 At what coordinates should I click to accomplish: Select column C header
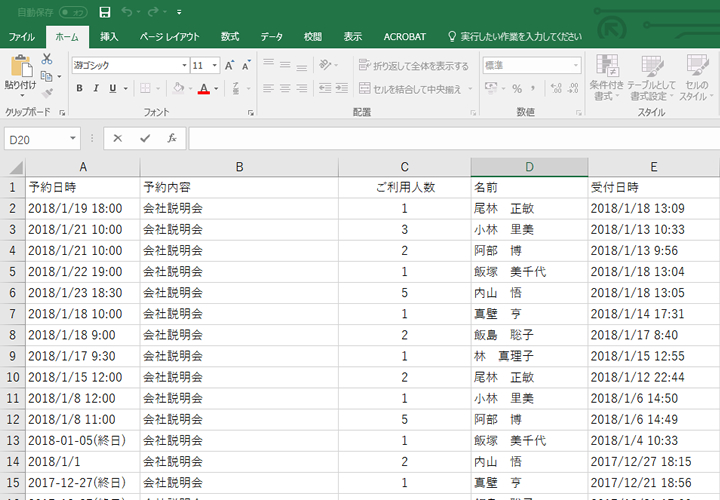tap(404, 166)
